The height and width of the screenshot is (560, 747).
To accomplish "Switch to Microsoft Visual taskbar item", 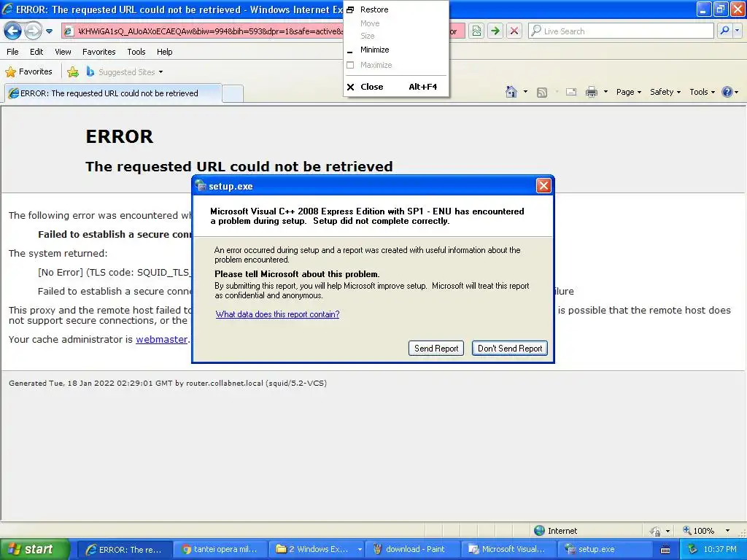I will (508, 549).
